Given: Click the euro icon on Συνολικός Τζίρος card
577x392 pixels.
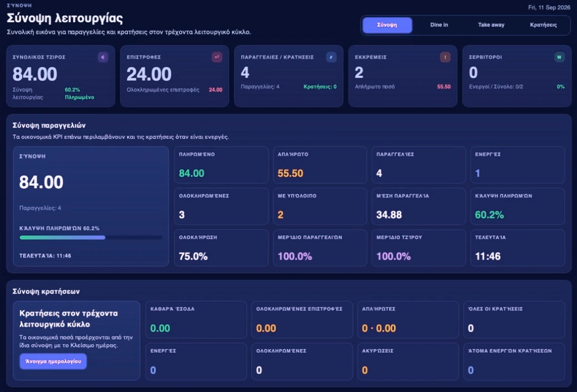Looking at the screenshot, I should click(x=103, y=57).
